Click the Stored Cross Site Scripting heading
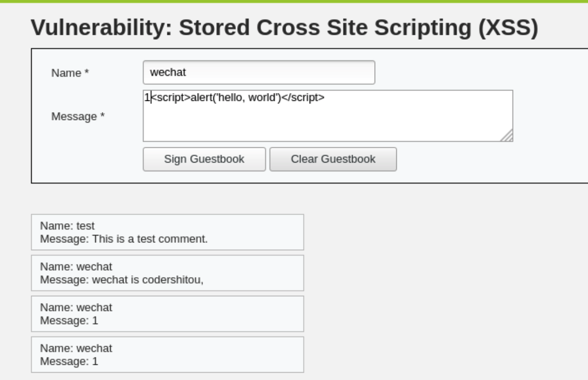The height and width of the screenshot is (380, 588). click(284, 29)
